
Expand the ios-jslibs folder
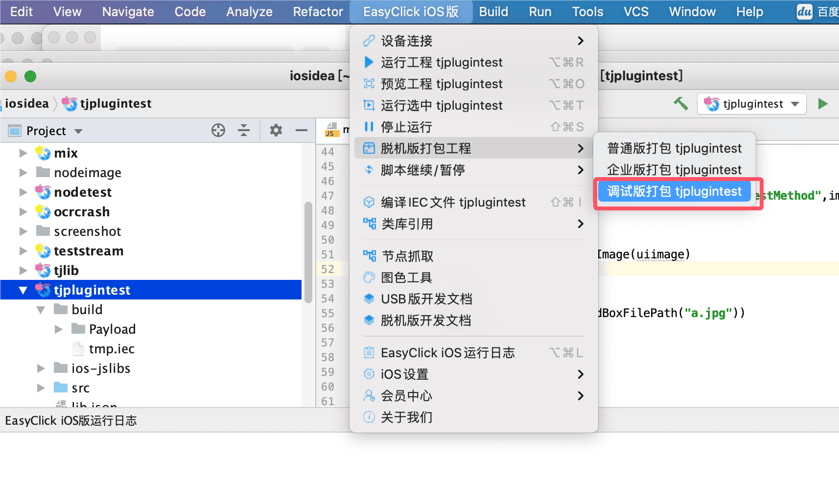click(41, 368)
